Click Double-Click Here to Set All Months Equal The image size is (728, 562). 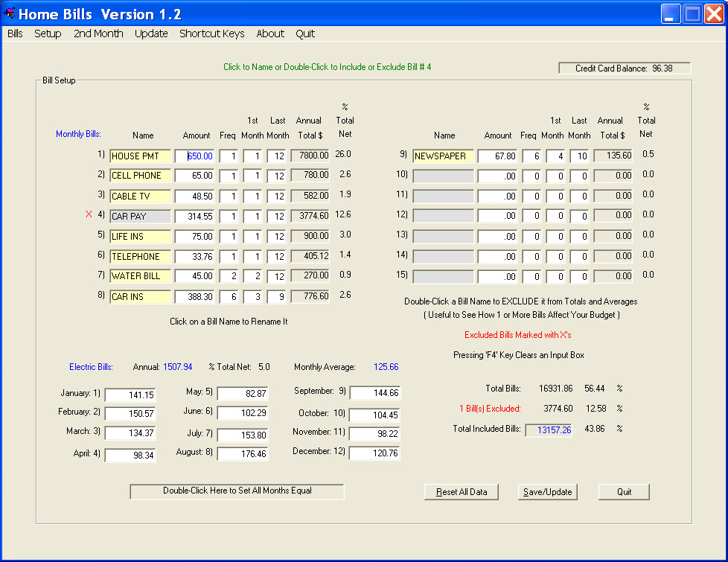(x=237, y=491)
